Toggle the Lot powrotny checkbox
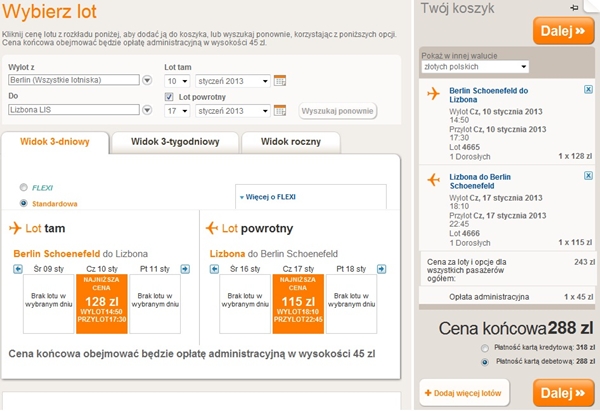 pos(169,97)
